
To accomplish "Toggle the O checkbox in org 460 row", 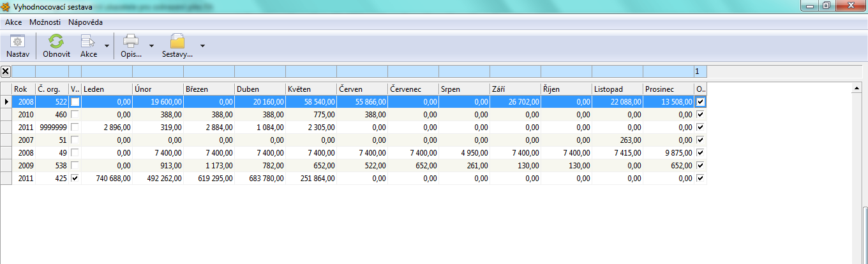I will point(701,115).
